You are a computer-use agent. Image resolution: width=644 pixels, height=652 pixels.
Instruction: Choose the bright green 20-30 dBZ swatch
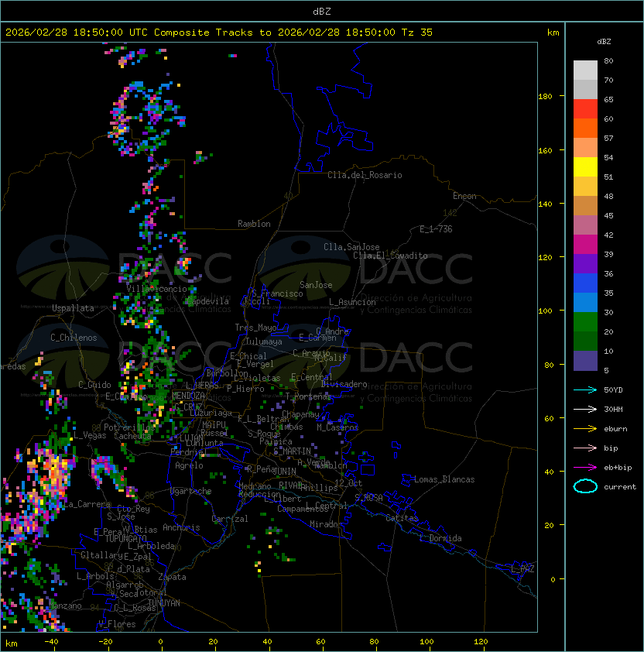pos(585,322)
